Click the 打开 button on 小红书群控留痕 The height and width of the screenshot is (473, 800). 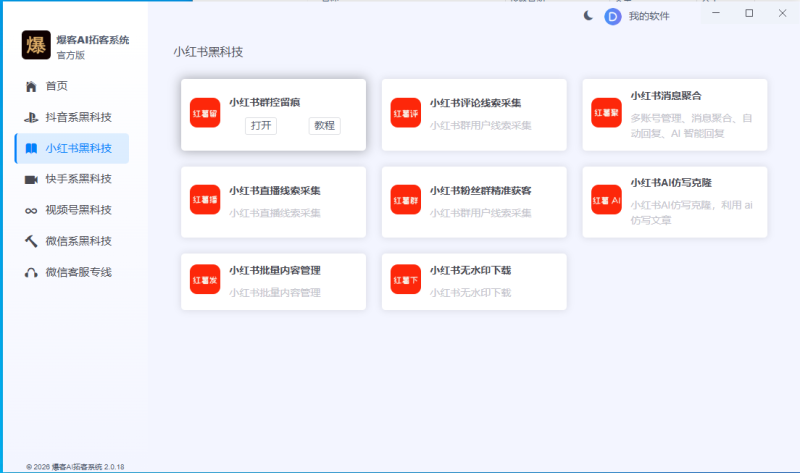[x=261, y=126]
